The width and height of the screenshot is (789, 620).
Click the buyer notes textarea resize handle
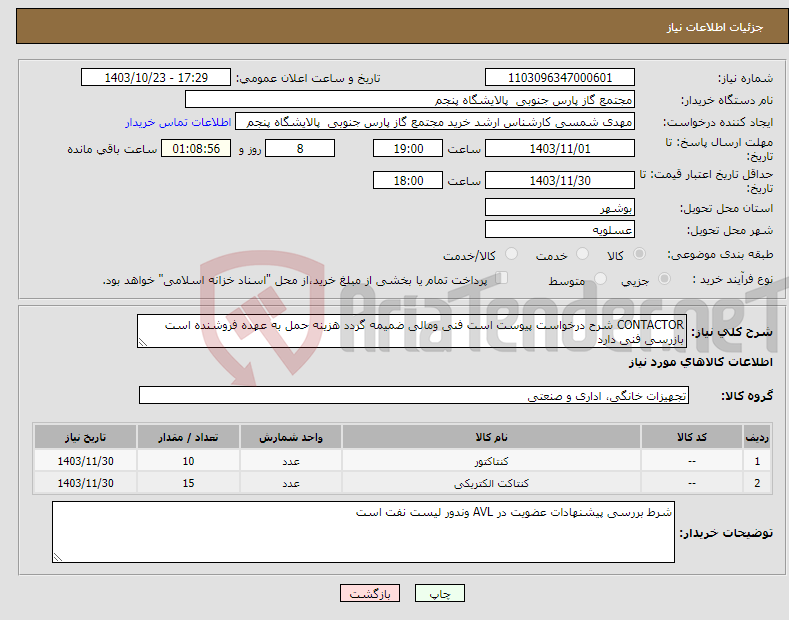coord(58,557)
